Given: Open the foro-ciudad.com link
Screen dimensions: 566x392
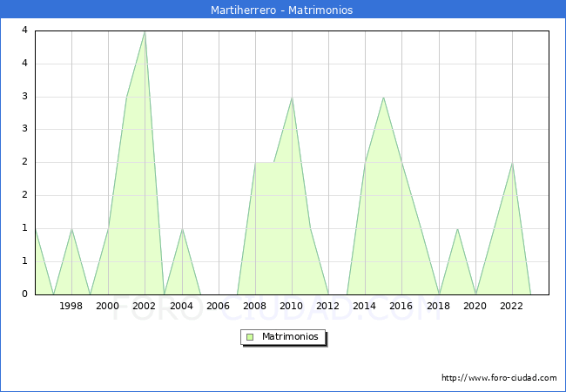Looking at the screenshot, I should (499, 378).
